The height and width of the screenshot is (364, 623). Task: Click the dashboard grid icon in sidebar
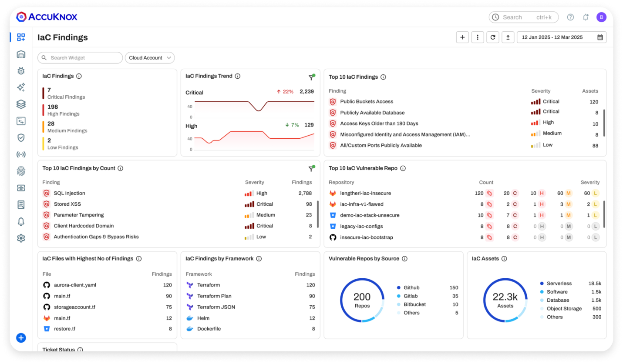(21, 37)
